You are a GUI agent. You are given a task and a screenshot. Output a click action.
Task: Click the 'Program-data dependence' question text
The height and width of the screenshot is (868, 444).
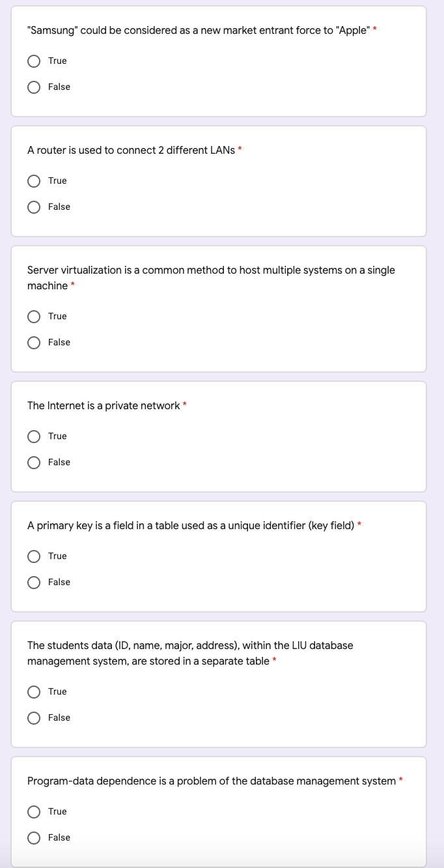pos(211,781)
